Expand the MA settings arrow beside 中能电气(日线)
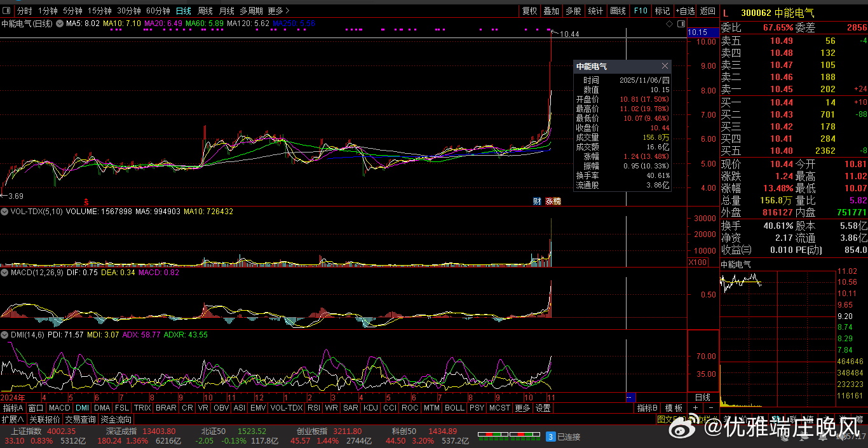This screenshot has width=868, height=448. (x=60, y=24)
